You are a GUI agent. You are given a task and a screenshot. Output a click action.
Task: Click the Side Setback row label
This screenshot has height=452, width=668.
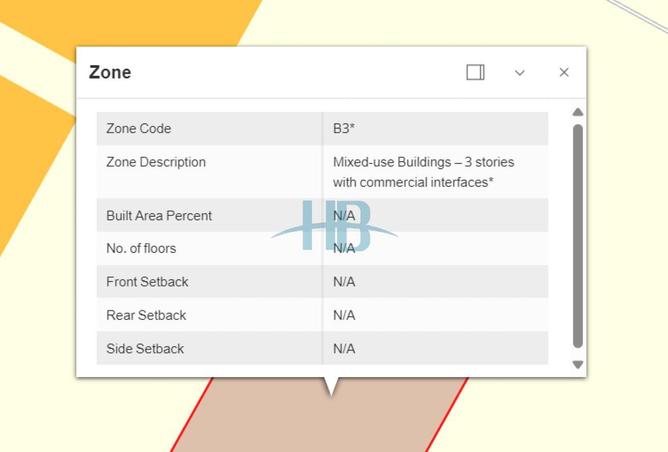pos(145,349)
